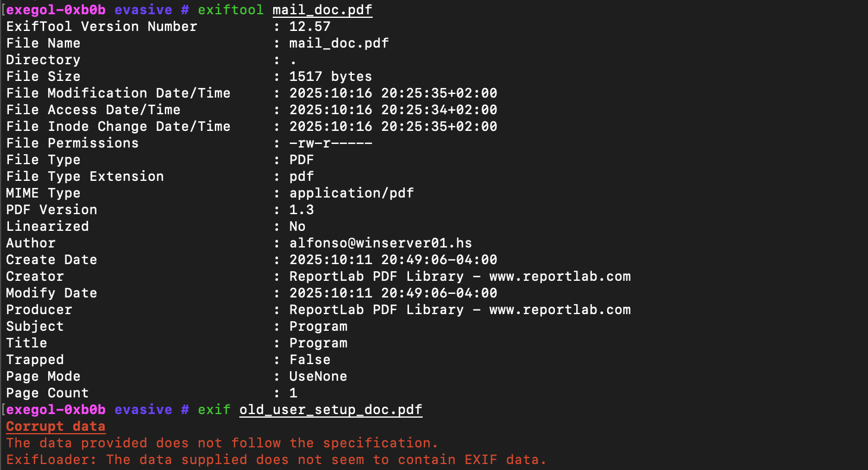Viewport: 868px width, 470px height.
Task: Click the www.reportlab.com URL on the Creator line
Action: (x=560, y=277)
